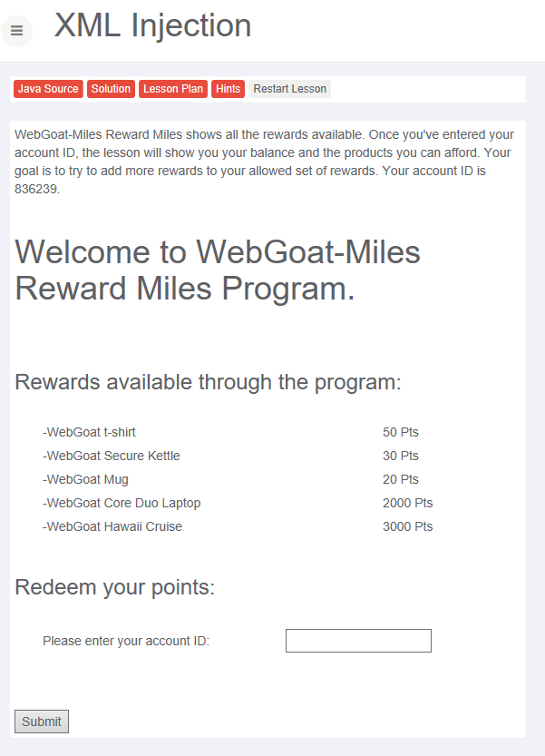Click the 'Redeem your points' heading
Screen dimensions: 545x756
point(115,587)
